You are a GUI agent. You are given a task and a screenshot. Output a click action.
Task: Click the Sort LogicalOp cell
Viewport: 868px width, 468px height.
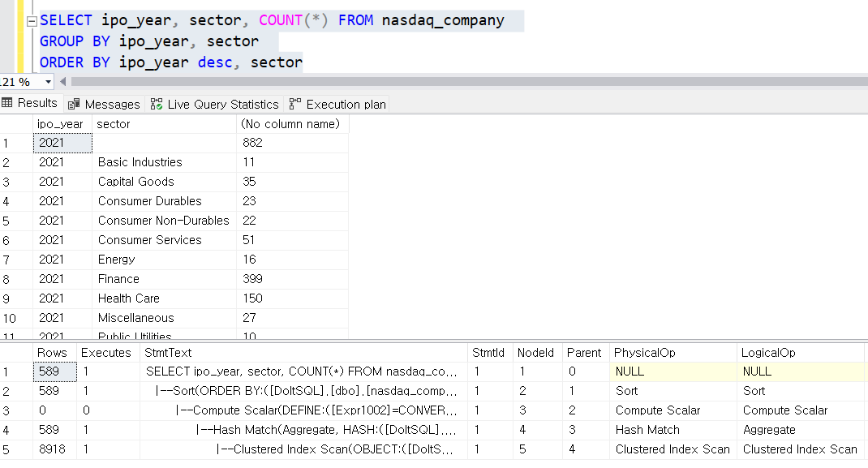[x=800, y=391]
